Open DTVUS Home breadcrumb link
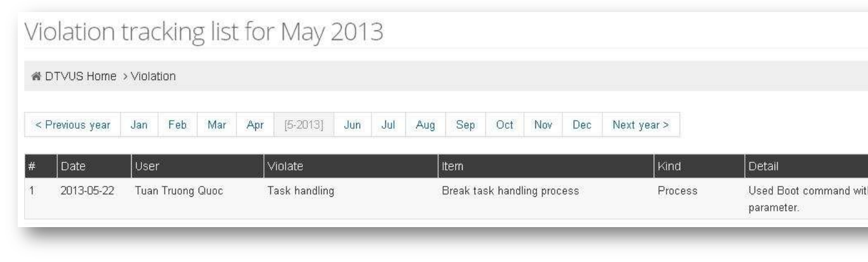Screen dimensions: 868x262 81,76
